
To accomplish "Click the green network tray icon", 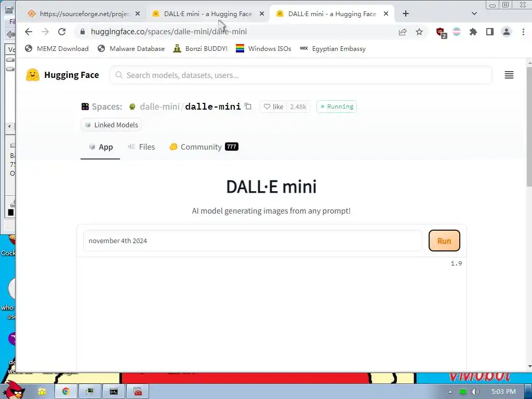I will click(x=463, y=392).
